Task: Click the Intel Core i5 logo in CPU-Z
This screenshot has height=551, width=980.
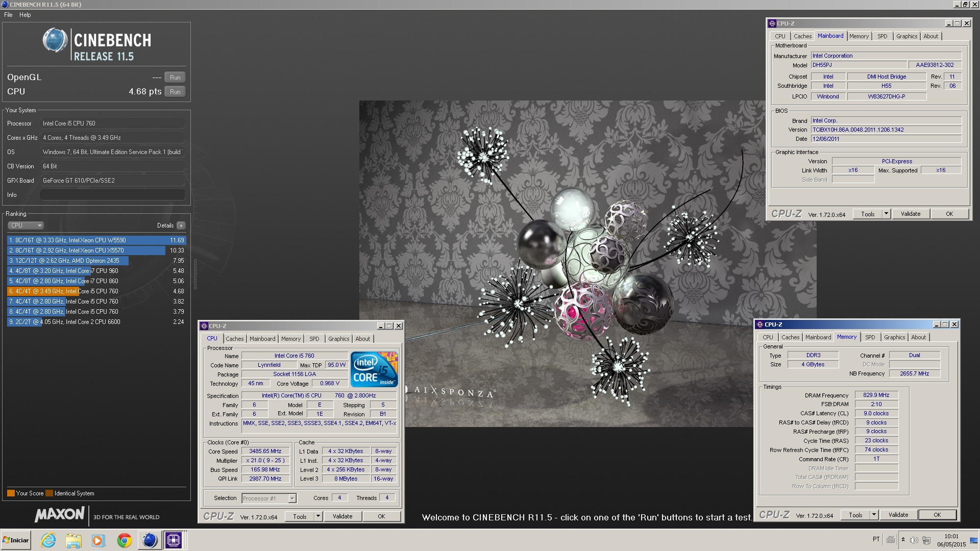Action: (x=374, y=369)
